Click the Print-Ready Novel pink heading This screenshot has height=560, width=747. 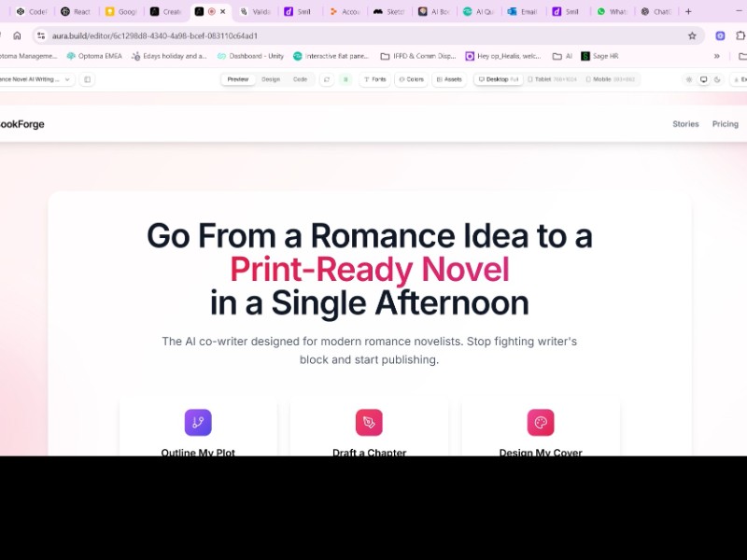(x=370, y=270)
